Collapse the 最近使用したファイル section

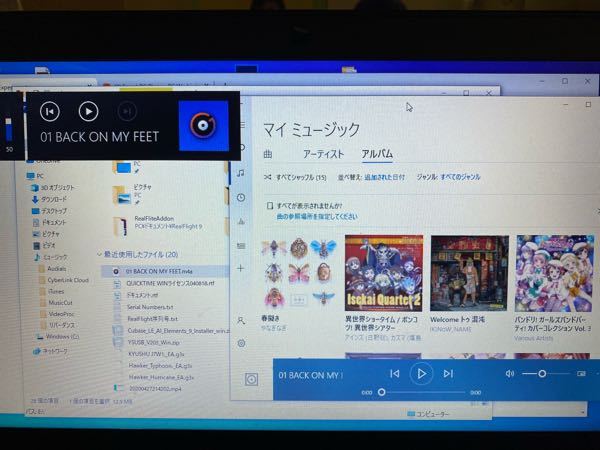[98, 255]
